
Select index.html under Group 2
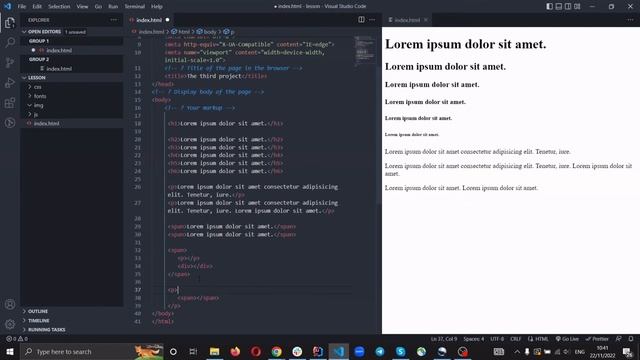pyautogui.click(x=72, y=69)
